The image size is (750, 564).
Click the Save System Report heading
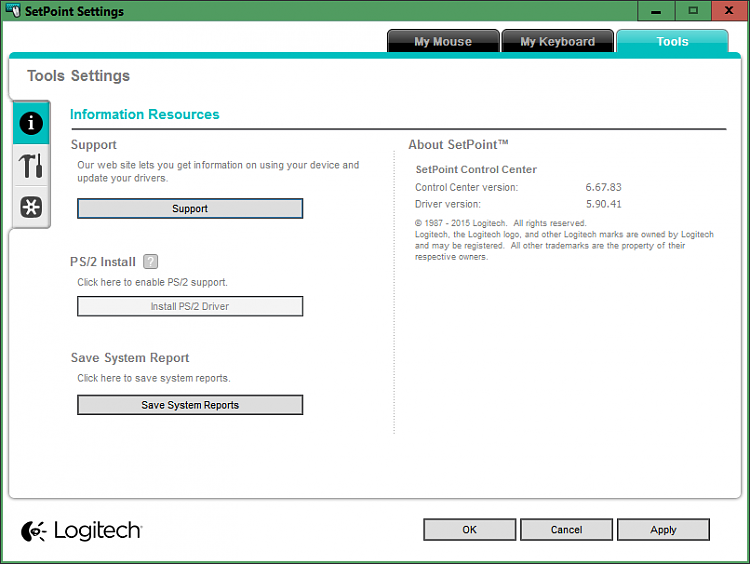pyautogui.click(x=130, y=358)
